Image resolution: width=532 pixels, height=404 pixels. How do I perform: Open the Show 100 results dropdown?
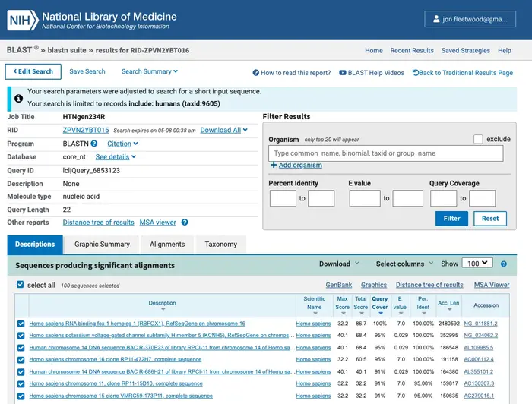point(477,264)
